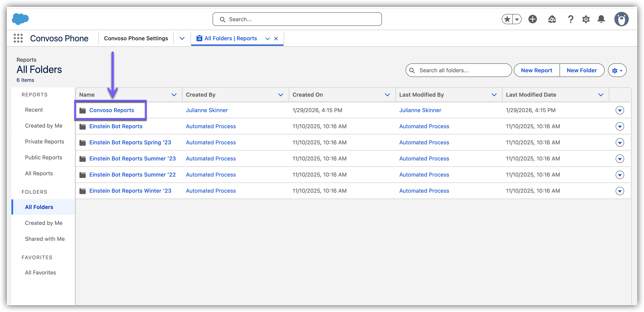The height and width of the screenshot is (312, 644).
Task: Open the Convoso Reports folder link
Action: point(112,110)
